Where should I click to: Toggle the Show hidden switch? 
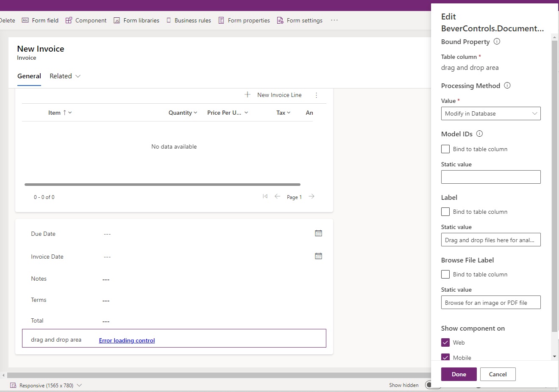point(433,385)
